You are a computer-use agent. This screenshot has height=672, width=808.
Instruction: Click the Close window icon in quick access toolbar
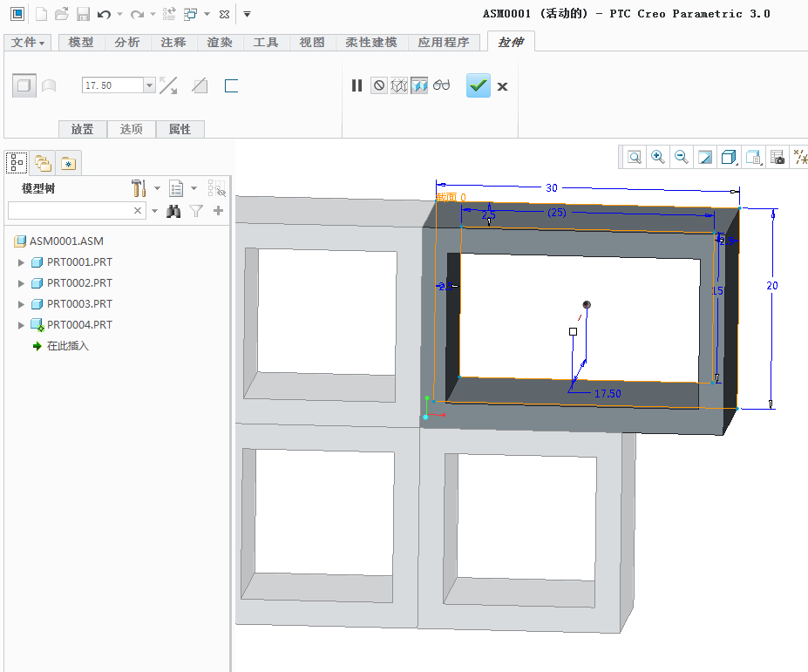pyautogui.click(x=224, y=15)
